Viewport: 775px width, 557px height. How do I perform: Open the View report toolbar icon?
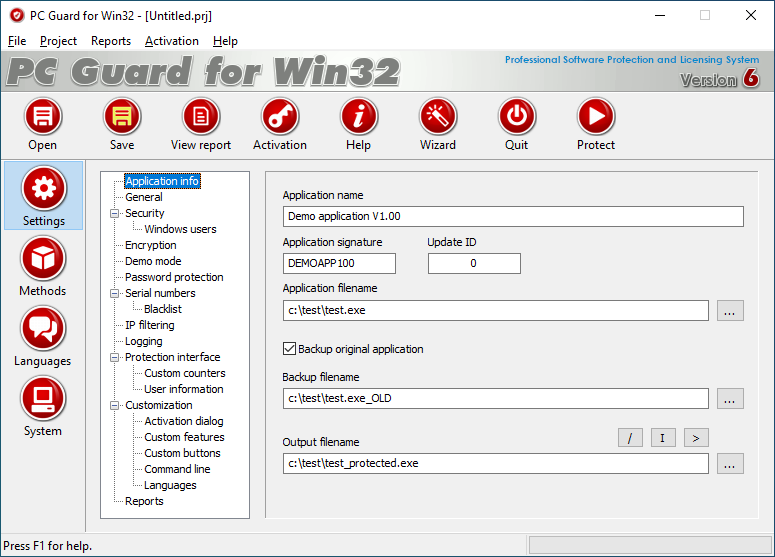(201, 117)
